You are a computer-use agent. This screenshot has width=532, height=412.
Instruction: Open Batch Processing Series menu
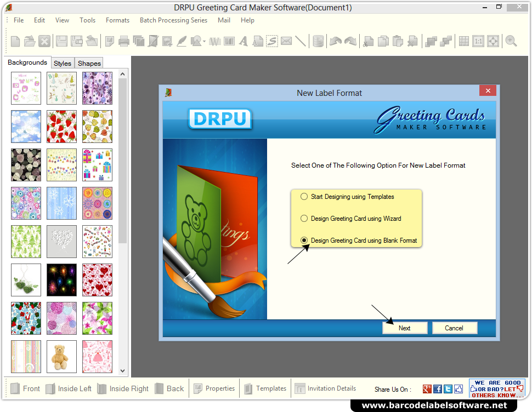(x=173, y=20)
